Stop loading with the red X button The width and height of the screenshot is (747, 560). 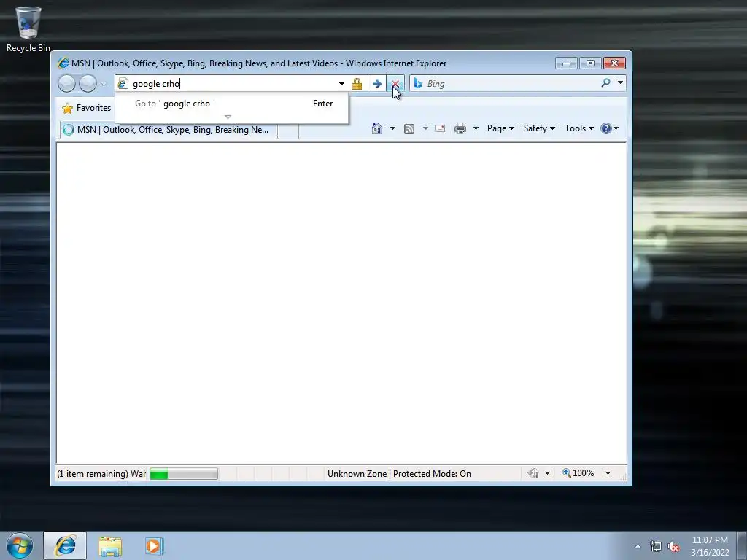pyautogui.click(x=395, y=84)
